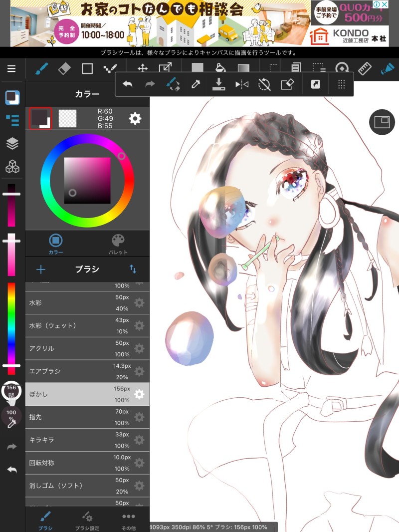Screen dimensions: 399x532
Task: Select キラキラ brush
Action: [x=87, y=440]
